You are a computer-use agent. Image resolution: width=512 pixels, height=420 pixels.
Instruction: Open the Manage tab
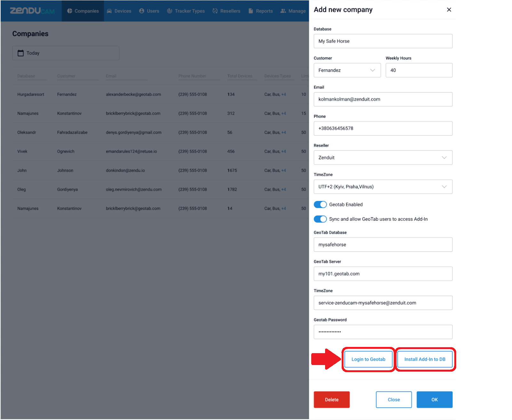click(293, 11)
